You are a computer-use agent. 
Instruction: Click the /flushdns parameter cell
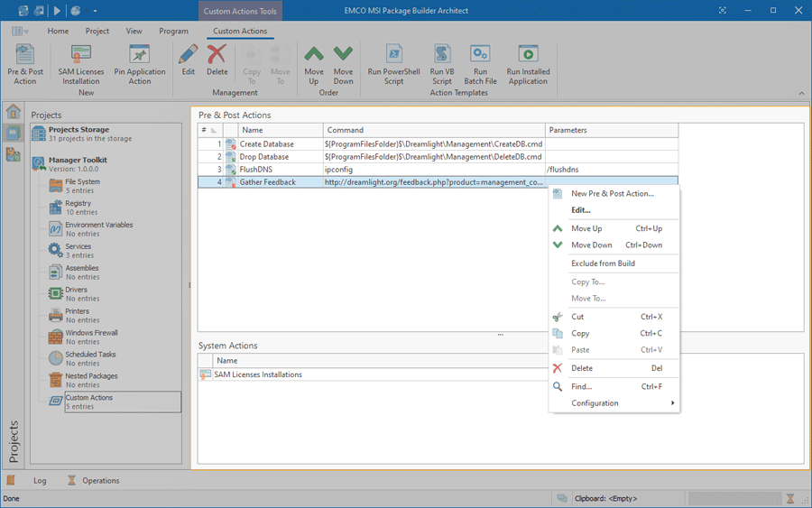612,170
